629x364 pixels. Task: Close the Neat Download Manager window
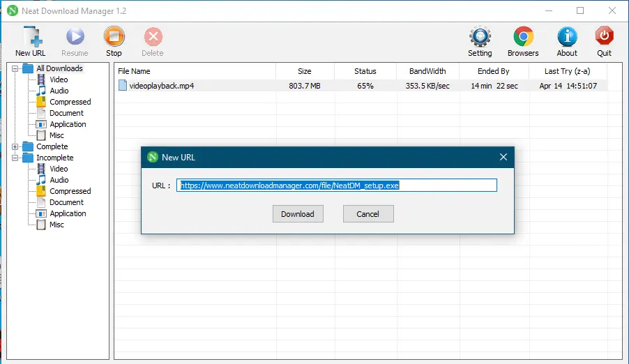[612, 11]
